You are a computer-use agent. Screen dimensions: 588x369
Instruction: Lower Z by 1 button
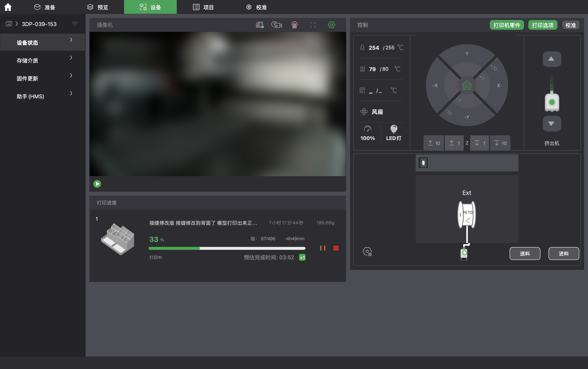coord(480,143)
